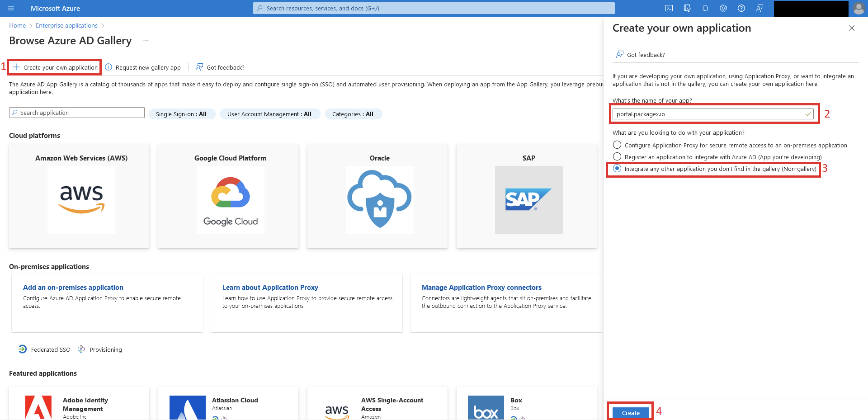Select the Oracle cloud platform tile
Screen dimensions: 868x420
377,196
